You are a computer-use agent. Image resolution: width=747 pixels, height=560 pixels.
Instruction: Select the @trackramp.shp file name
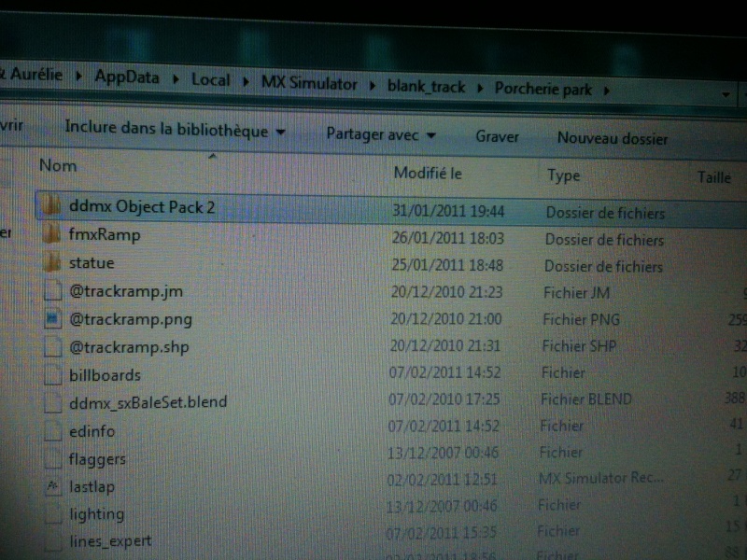click(129, 347)
